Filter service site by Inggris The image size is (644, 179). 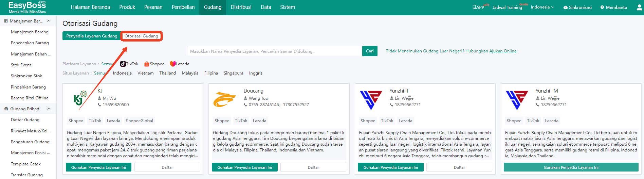(x=256, y=73)
